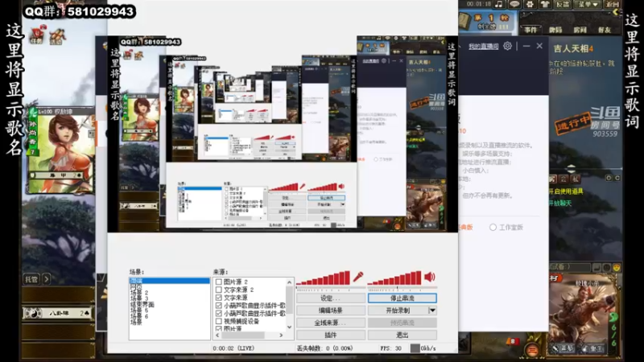The image size is (644, 362).
Task: Select scene 场景 6 in scenes list
Action: pyautogui.click(x=139, y=316)
